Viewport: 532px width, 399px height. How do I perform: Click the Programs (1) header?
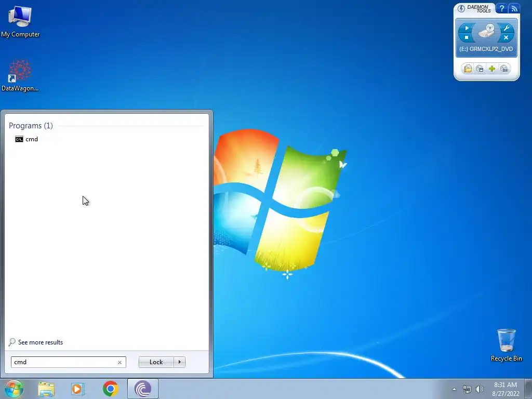[31, 126]
